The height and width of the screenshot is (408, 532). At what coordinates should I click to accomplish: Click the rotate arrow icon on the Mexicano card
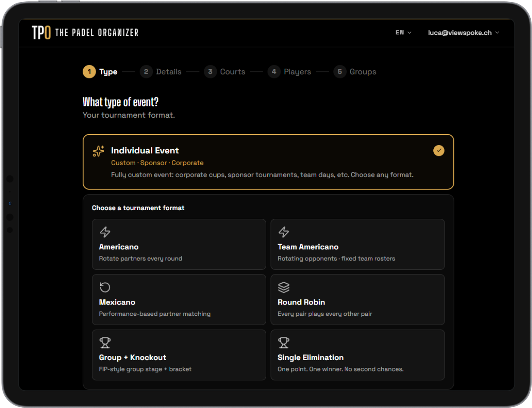105,287
